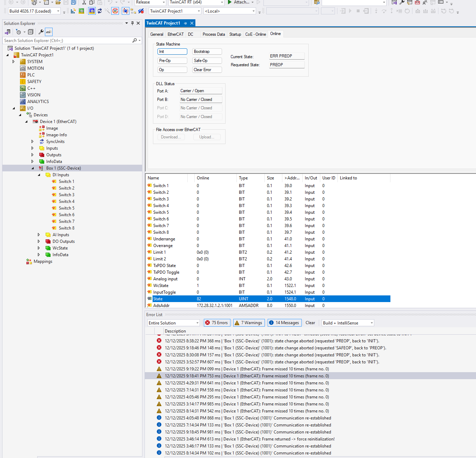Click the Pre-Op state button
Image resolution: width=476 pixels, height=458 pixels.
click(172, 61)
